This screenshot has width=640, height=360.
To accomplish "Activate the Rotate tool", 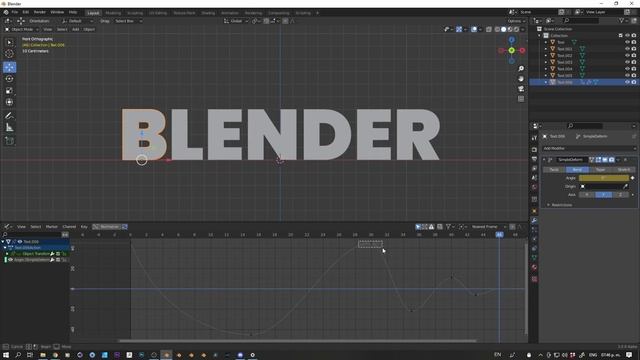I will (9, 79).
